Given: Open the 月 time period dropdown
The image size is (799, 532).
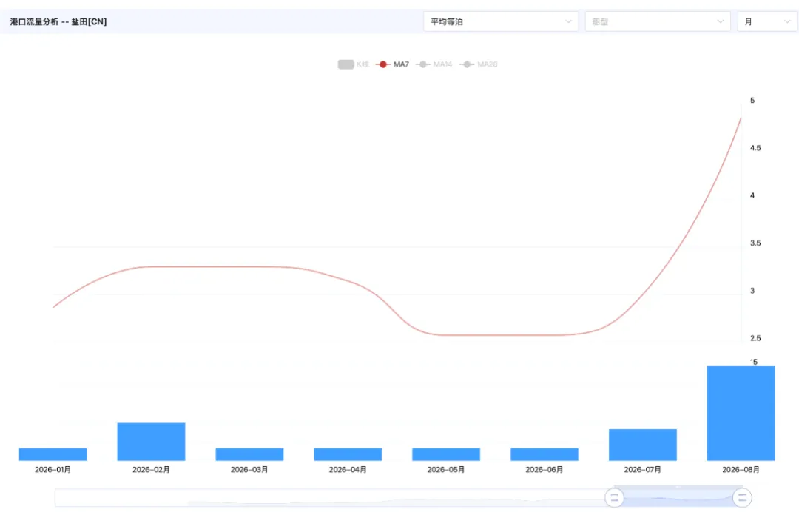Looking at the screenshot, I should click(767, 21).
